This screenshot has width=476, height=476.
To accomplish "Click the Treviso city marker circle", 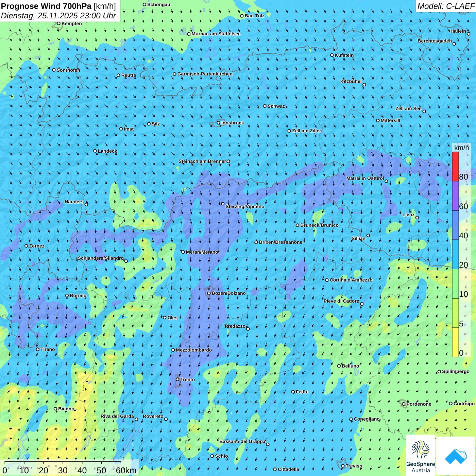I will [x=343, y=466].
